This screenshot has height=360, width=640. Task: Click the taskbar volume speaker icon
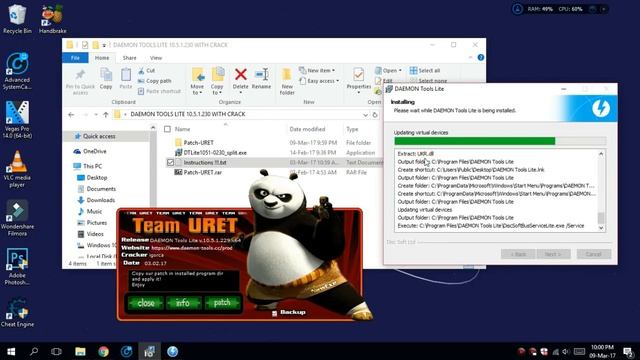pos(566,351)
